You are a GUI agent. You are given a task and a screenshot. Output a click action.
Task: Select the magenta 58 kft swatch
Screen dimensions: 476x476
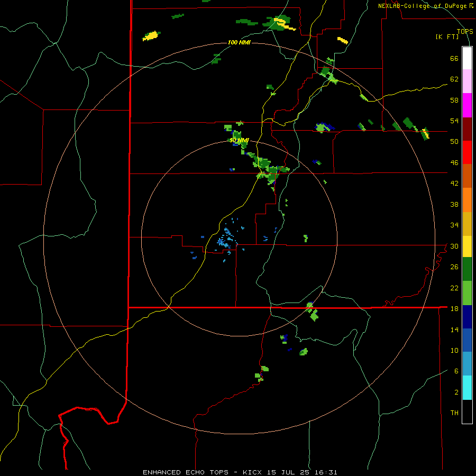click(467, 105)
